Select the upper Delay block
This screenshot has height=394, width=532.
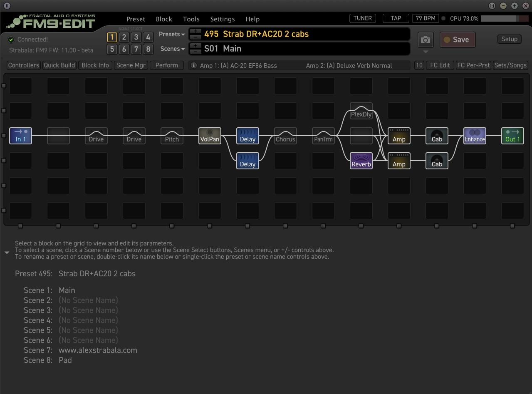pos(247,136)
